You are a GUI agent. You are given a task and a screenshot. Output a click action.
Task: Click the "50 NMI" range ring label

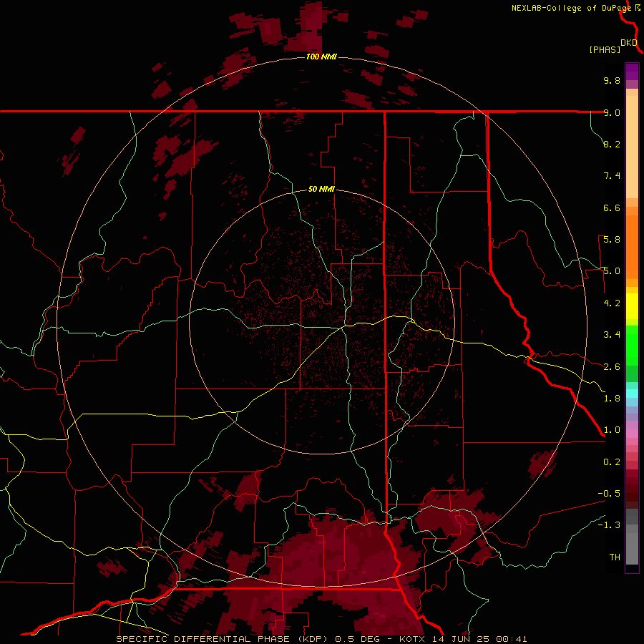[x=321, y=190]
